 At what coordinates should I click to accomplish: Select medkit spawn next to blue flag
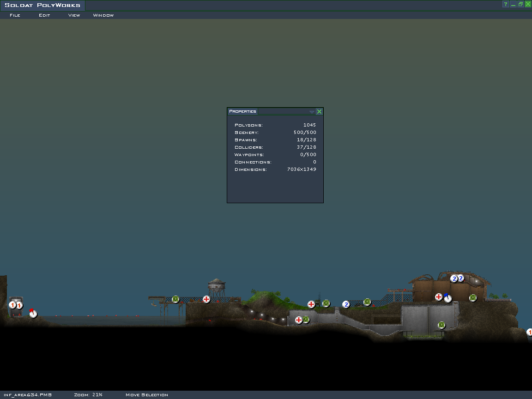click(x=439, y=297)
